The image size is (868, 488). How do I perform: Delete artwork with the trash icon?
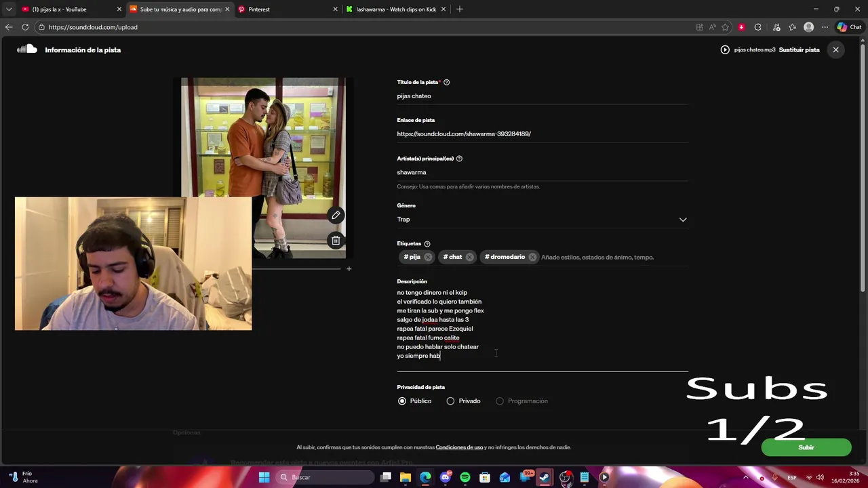click(x=336, y=241)
